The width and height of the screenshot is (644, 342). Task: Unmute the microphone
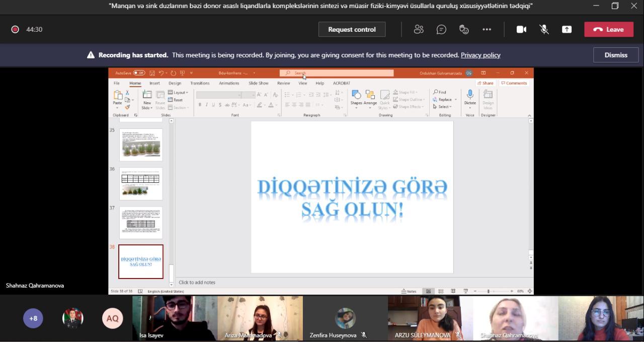[x=544, y=29]
